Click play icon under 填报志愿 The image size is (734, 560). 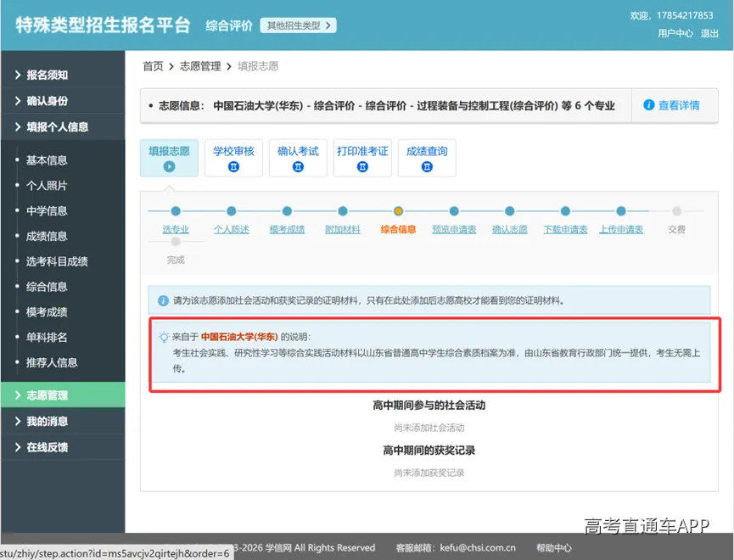tap(169, 166)
